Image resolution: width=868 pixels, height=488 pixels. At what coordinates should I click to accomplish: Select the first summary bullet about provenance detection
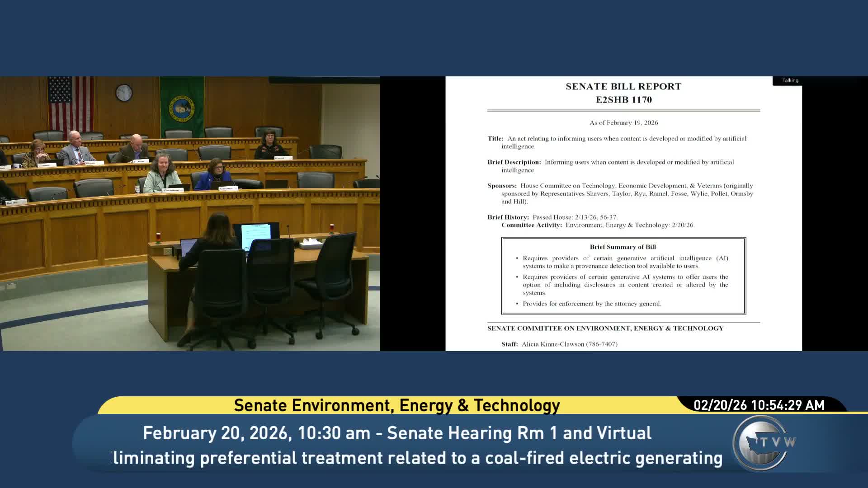[624, 262]
